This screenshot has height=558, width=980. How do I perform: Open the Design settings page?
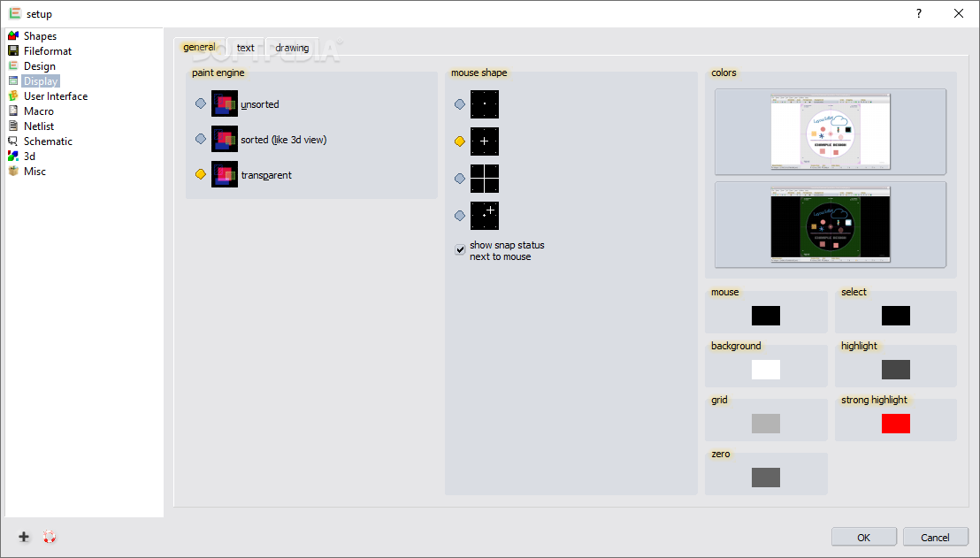coord(40,65)
